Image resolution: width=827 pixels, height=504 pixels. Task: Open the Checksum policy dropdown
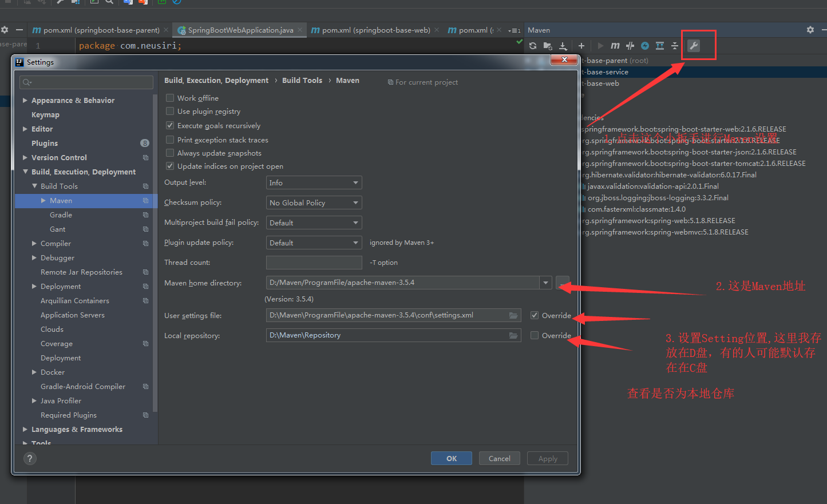[x=314, y=203]
